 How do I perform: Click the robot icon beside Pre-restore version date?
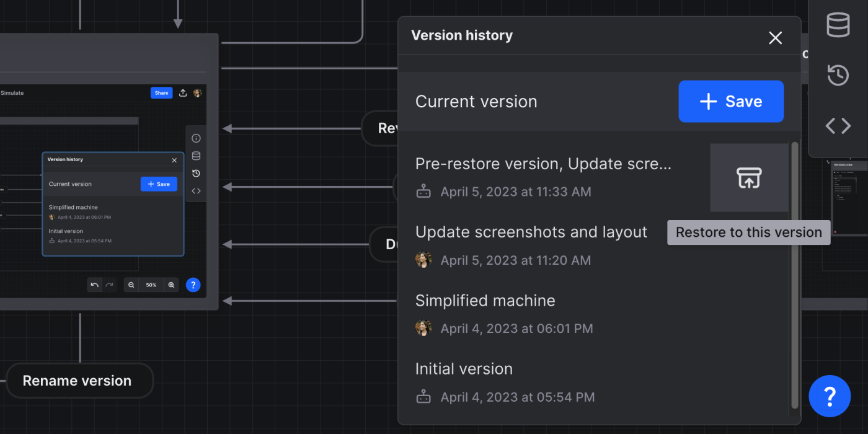[423, 192]
